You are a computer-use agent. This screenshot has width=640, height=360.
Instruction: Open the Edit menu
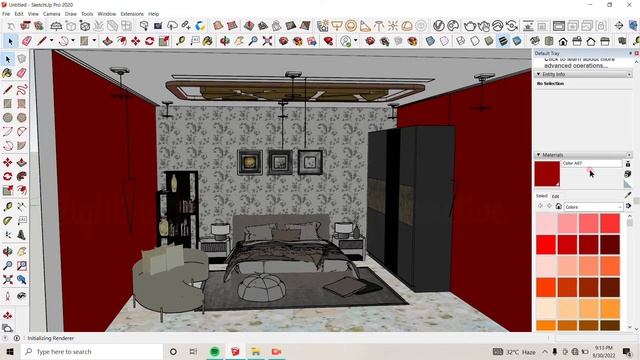coord(19,14)
